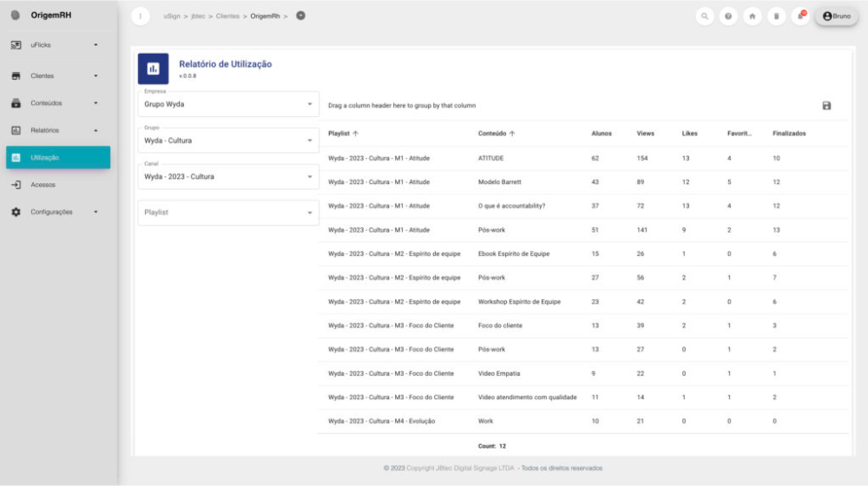
Task: Open the notifications bell icon
Action: point(800,16)
